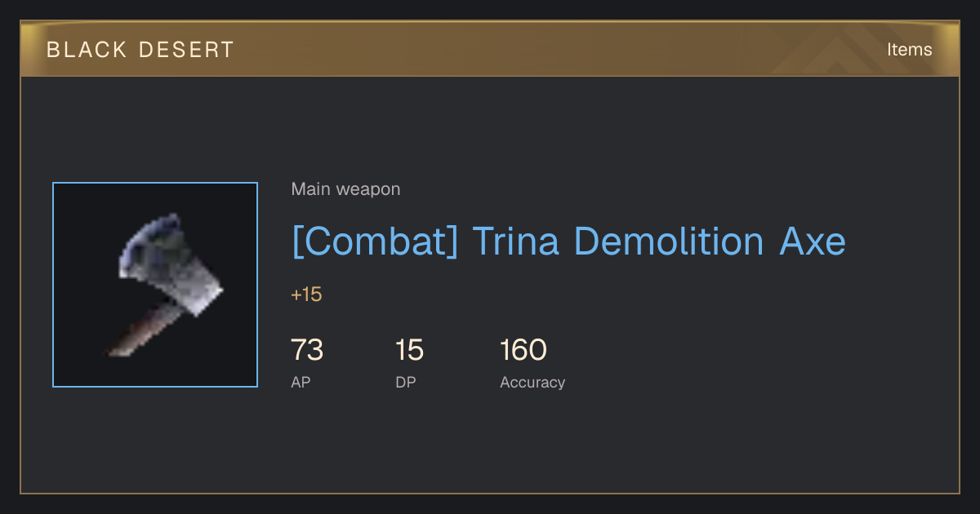Click the DP stat label
Viewport: 980px width, 514px height.
pyautogui.click(x=405, y=382)
